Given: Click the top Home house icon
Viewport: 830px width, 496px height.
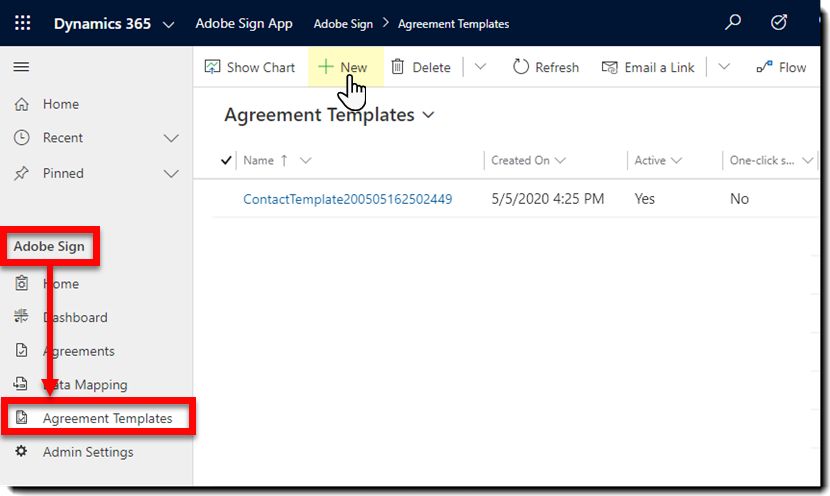Looking at the screenshot, I should coord(21,104).
